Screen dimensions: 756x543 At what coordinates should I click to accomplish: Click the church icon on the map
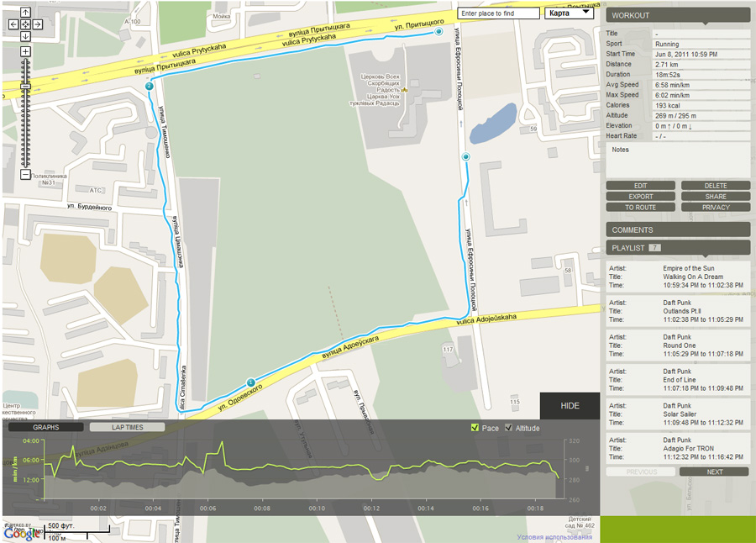tap(404, 90)
